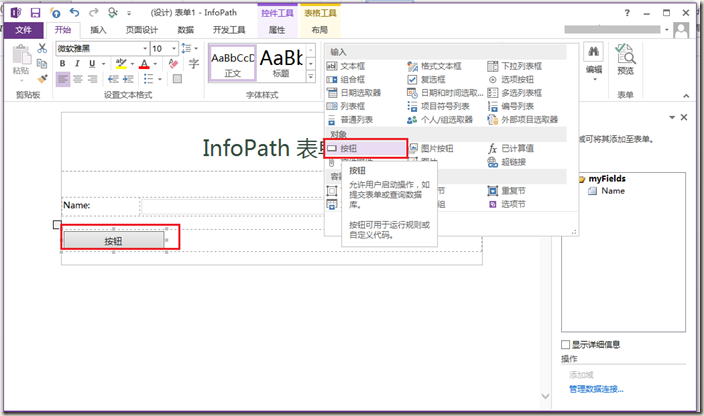Click the Cut scissors icon

(x=42, y=48)
